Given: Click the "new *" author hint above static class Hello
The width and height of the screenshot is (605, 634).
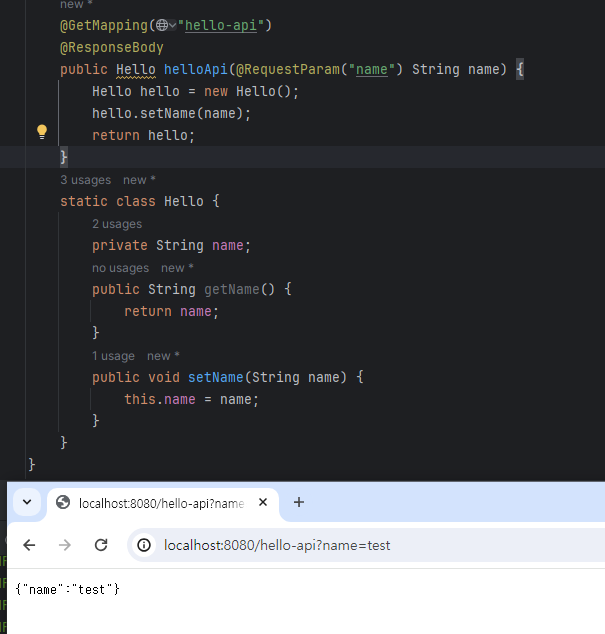Looking at the screenshot, I should click(139, 180).
